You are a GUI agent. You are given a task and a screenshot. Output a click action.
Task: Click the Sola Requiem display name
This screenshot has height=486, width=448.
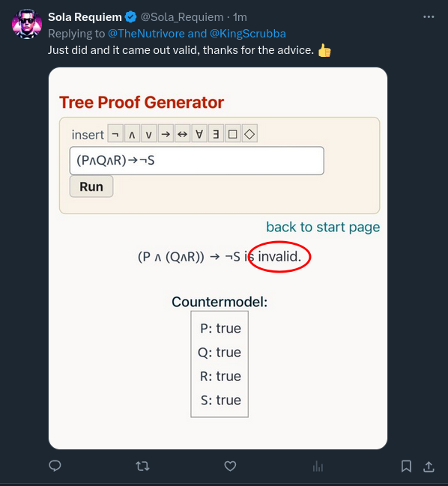[x=85, y=17]
